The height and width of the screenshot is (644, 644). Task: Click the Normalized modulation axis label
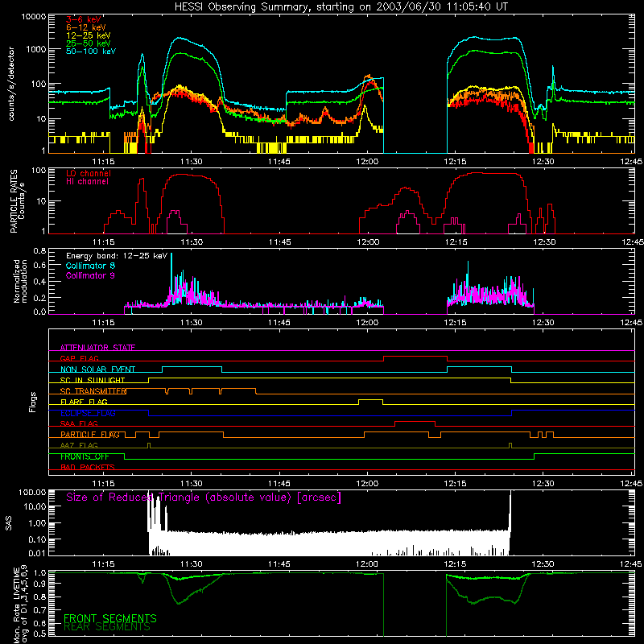point(20,281)
